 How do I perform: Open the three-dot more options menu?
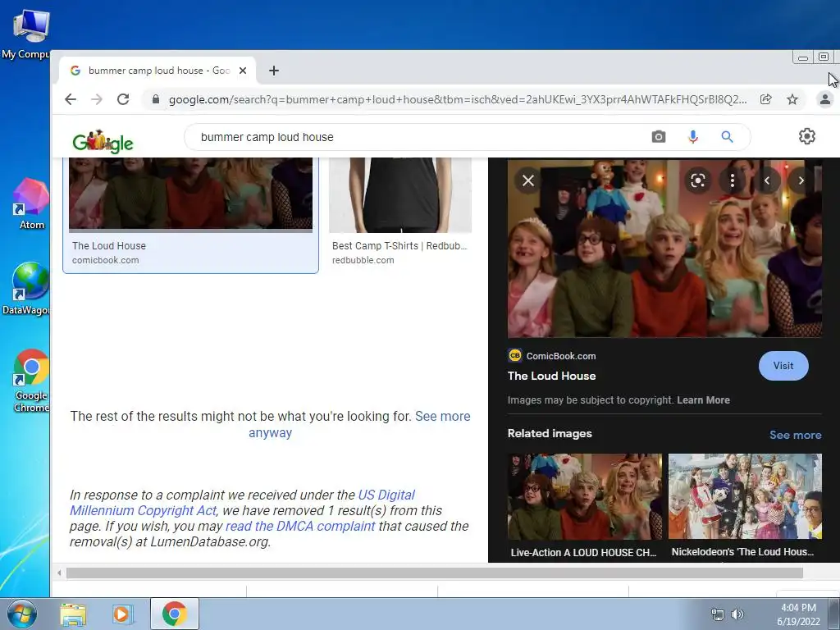click(x=733, y=180)
